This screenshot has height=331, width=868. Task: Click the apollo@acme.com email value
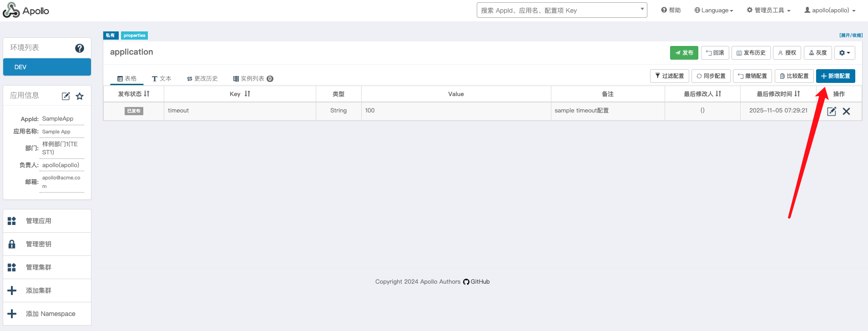click(61, 182)
